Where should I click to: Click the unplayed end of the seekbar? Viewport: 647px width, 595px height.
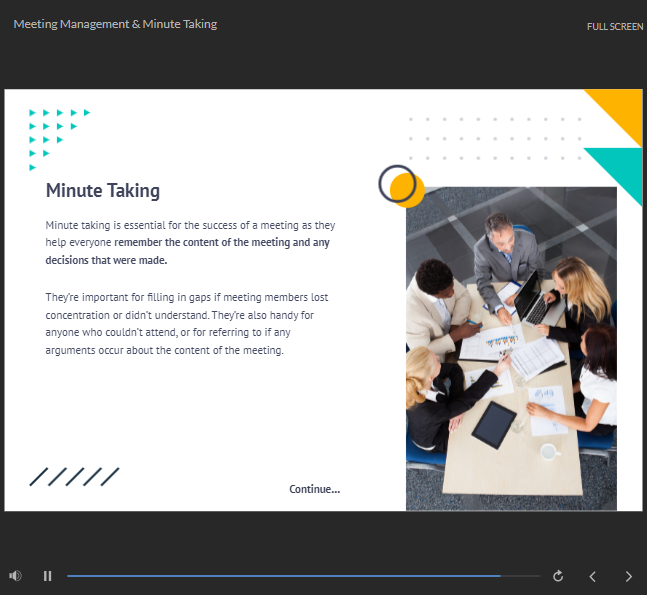pos(520,576)
